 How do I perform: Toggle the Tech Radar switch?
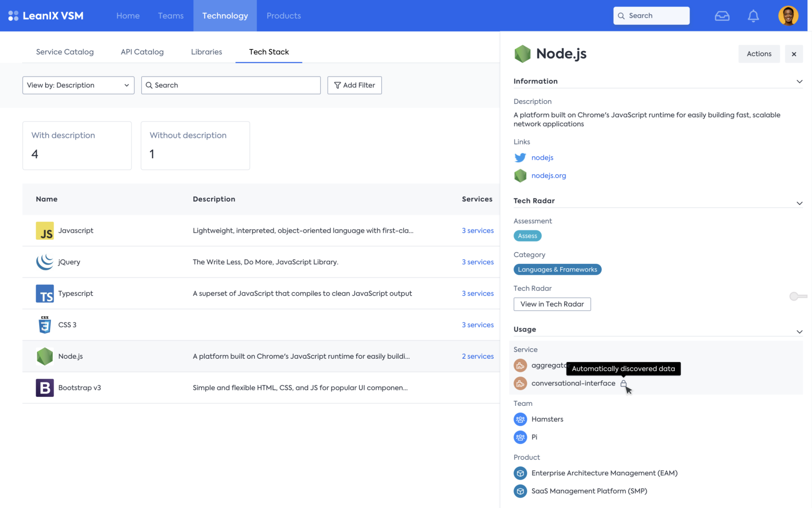tap(798, 296)
